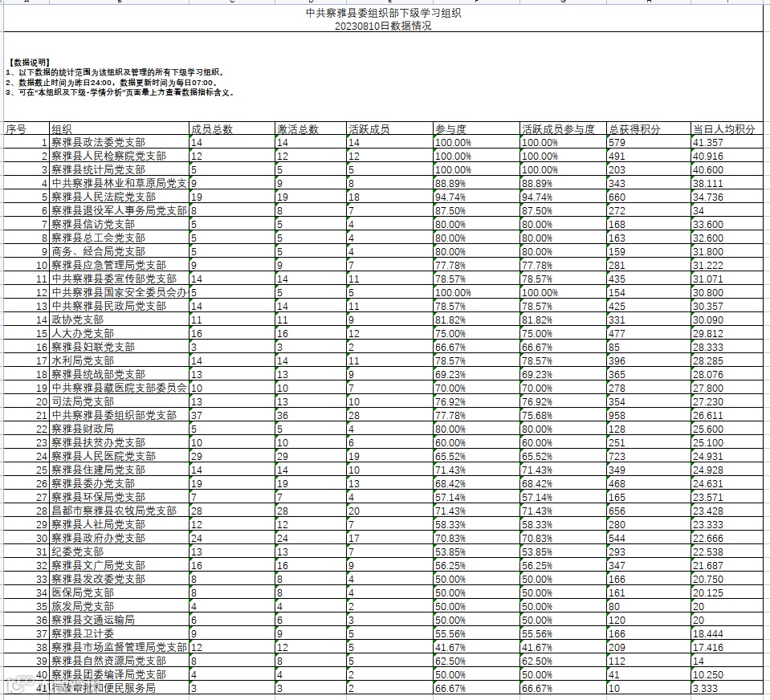
Task: Select the cell 察雅县财政局
Action: point(120,429)
